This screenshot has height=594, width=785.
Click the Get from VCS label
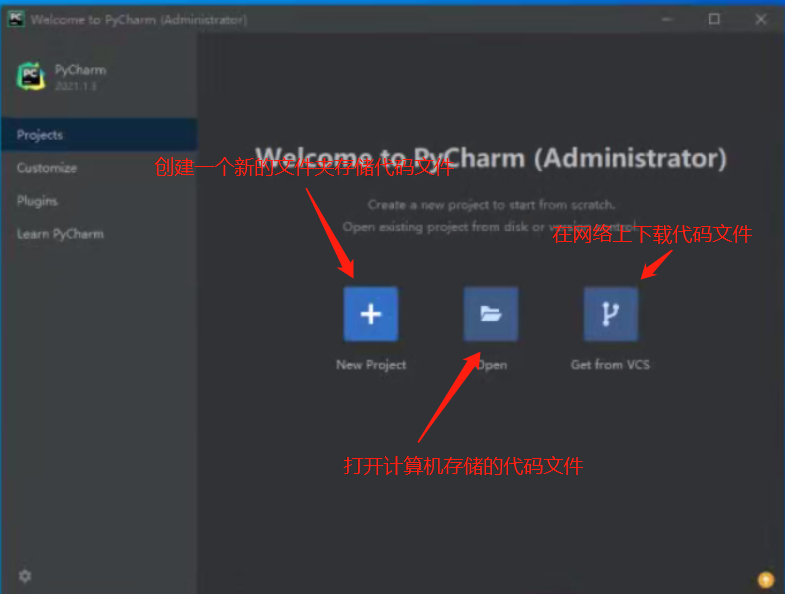[x=610, y=365]
